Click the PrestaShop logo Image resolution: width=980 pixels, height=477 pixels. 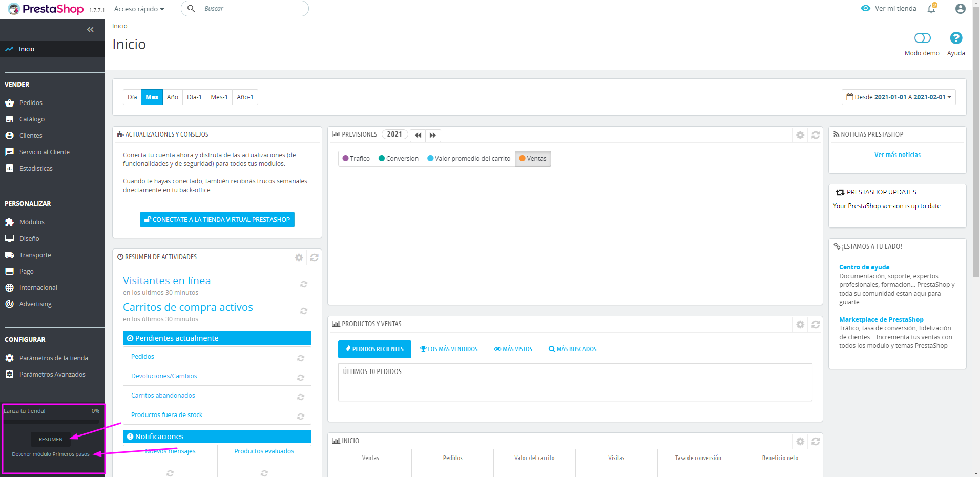click(x=46, y=9)
